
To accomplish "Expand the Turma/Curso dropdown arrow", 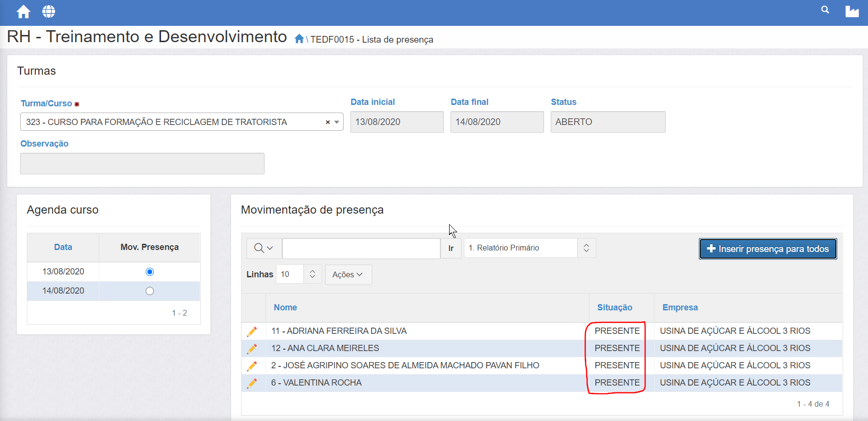I will click(x=337, y=122).
